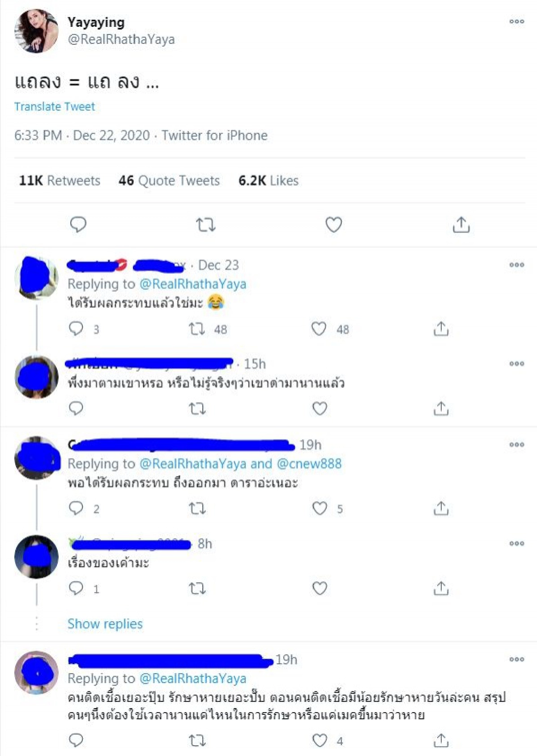Open more options on the Dec 23 reply
Screen dimensions: 537x756
tap(517, 265)
